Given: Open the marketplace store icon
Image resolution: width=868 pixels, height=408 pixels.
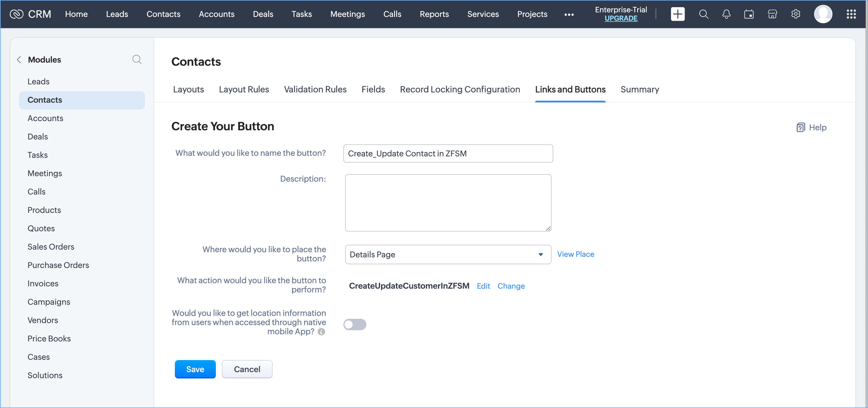Looking at the screenshot, I should point(772,14).
